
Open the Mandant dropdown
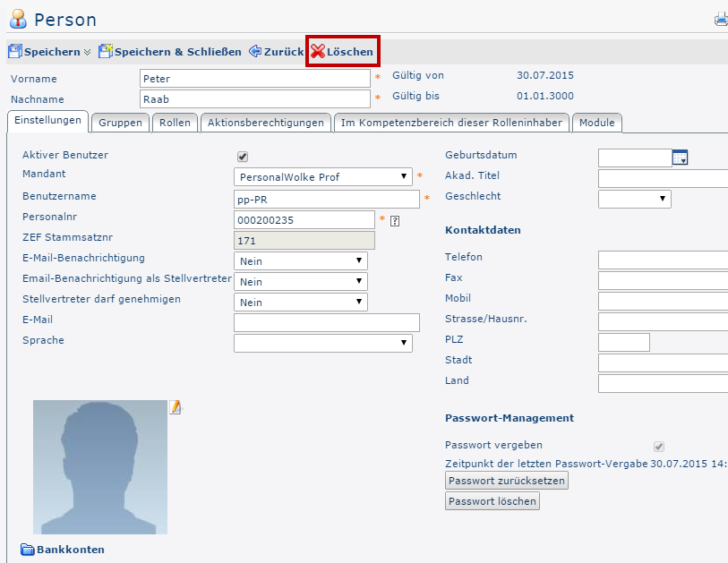click(x=323, y=177)
